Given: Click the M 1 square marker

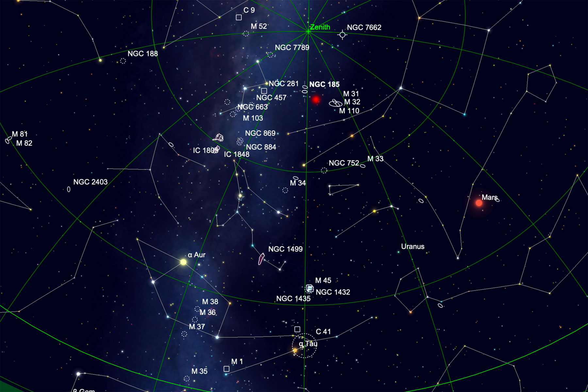Looking at the screenshot, I should click(226, 369).
